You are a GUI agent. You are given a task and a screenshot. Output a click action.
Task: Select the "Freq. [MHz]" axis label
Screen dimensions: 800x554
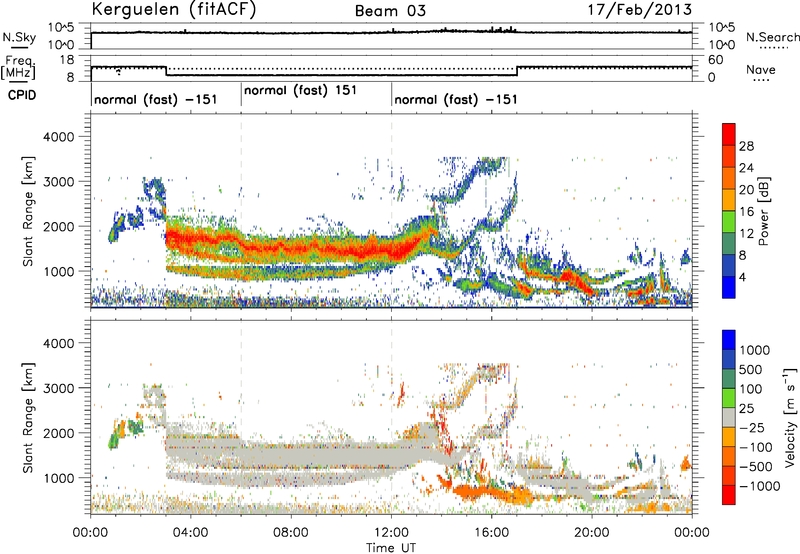(20, 67)
